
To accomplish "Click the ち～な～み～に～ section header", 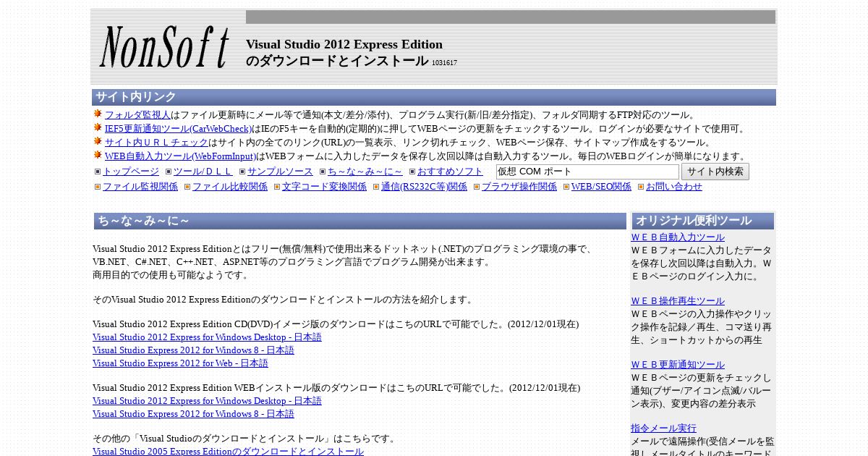I will [360, 221].
